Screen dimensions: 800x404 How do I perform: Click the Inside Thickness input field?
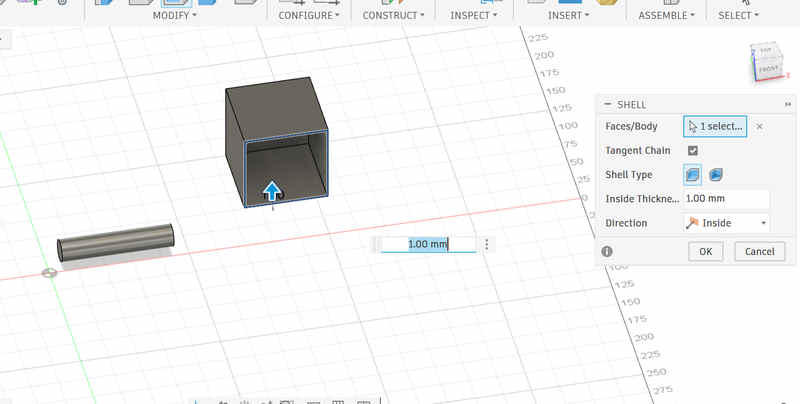[726, 199]
